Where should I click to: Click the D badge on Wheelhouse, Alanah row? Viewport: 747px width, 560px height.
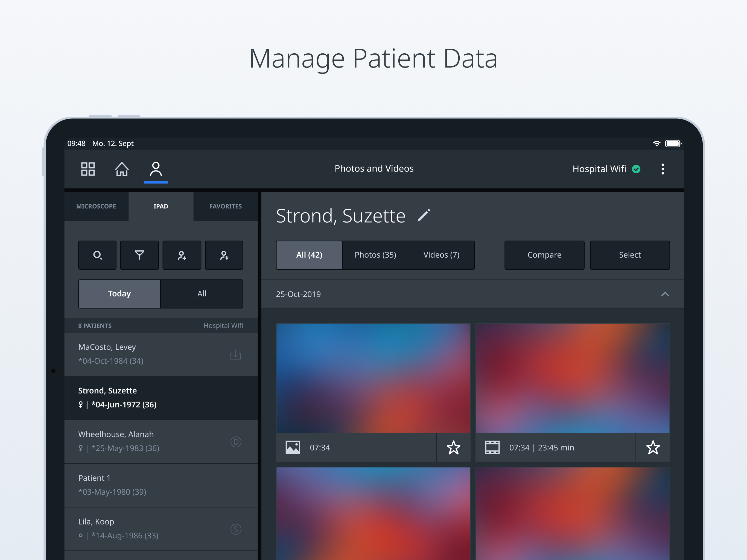tap(236, 441)
